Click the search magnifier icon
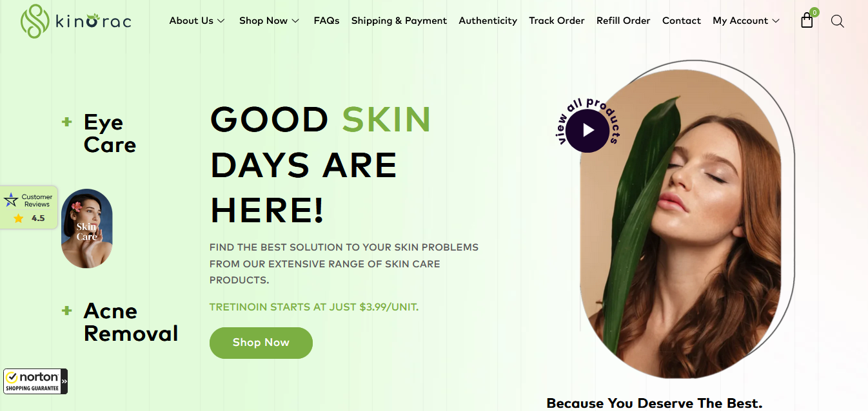Viewport: 868px width, 411px height. 837,21
